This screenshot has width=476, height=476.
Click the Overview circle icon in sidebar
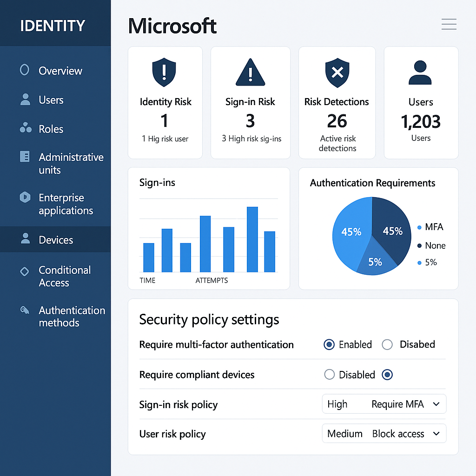(25, 70)
